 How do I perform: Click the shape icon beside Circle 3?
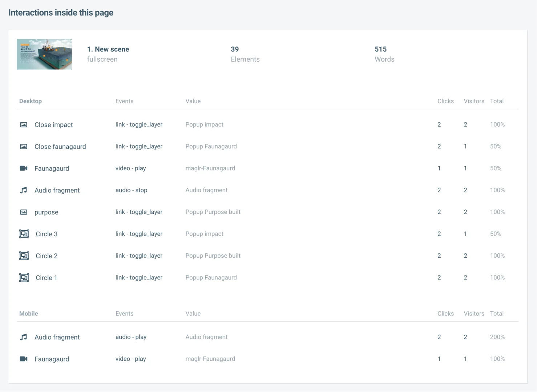(x=24, y=234)
